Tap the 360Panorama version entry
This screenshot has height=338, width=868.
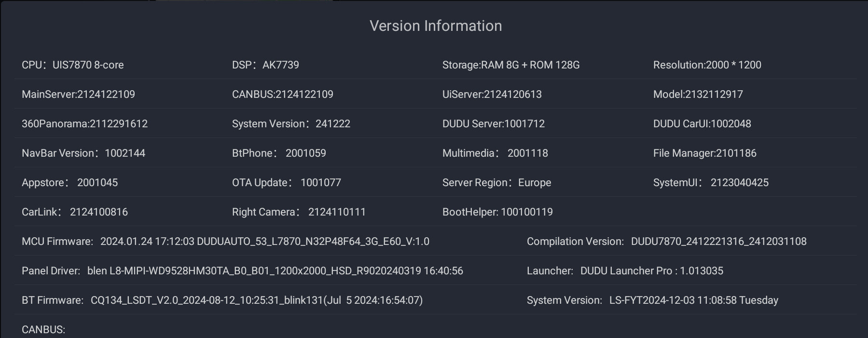(x=84, y=124)
